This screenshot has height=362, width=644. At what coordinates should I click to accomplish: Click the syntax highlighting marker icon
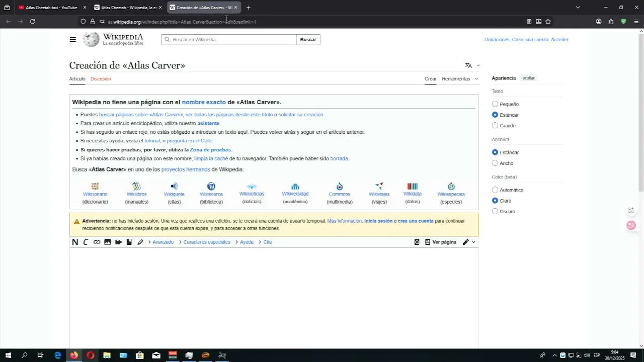tap(140, 242)
